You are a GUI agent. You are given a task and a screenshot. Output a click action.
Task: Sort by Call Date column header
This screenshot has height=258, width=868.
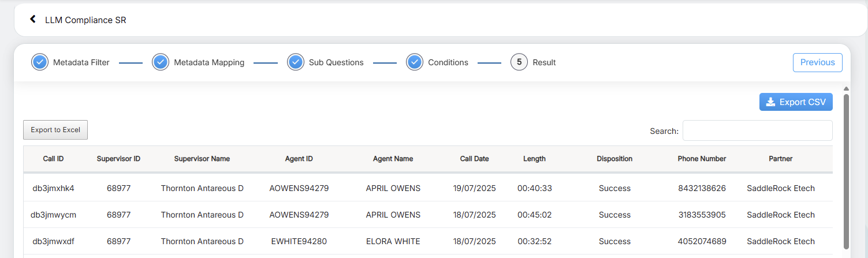click(x=474, y=159)
